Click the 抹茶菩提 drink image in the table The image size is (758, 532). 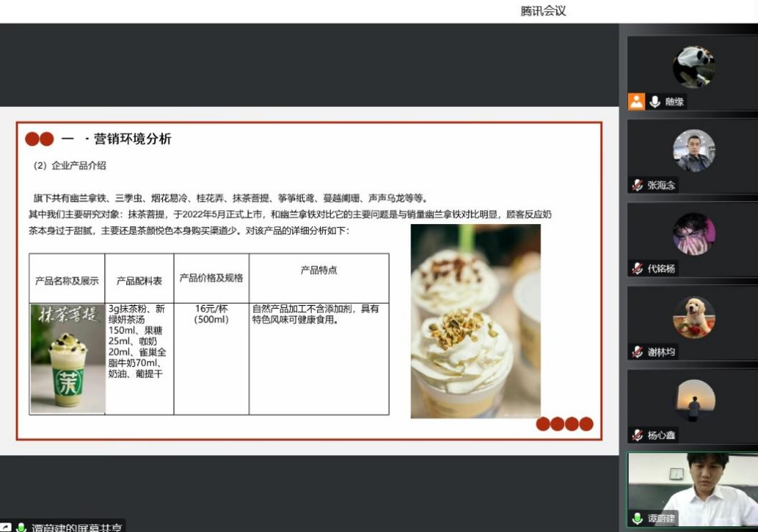[x=67, y=359]
